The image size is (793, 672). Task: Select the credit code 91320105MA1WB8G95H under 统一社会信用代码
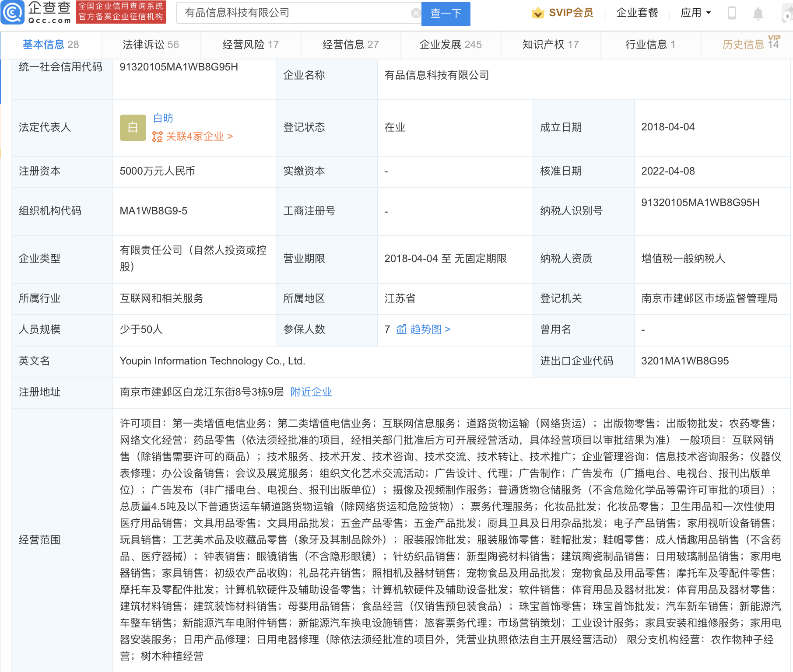click(x=179, y=67)
